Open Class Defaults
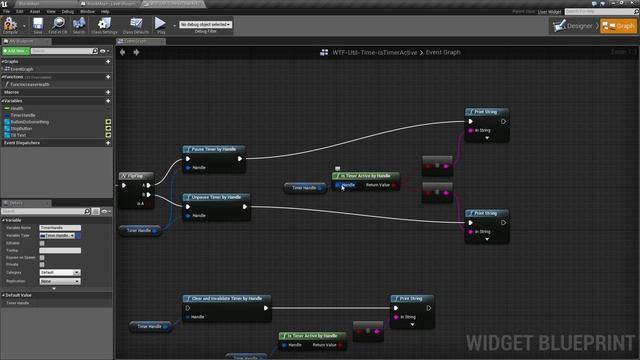Screen dimensions: 640x360 click(x=136, y=25)
